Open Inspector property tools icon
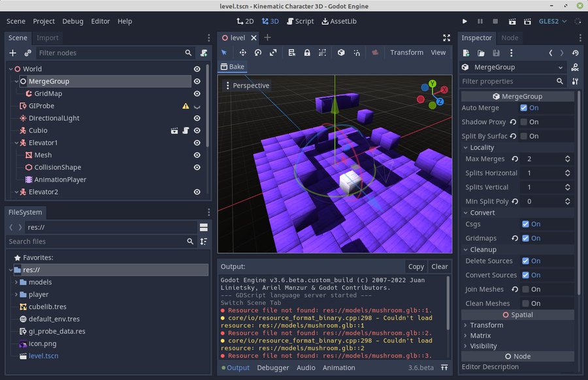 click(x=575, y=82)
